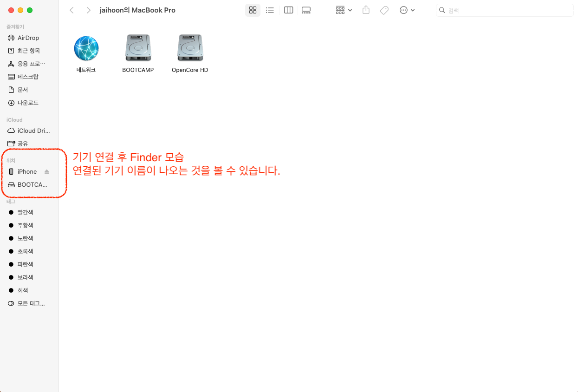The height and width of the screenshot is (392, 578).
Task: Go back with the left chevron
Action: pos(71,10)
